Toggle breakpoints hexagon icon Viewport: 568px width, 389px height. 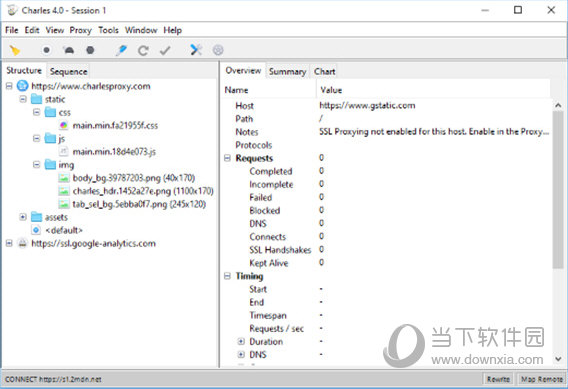[x=90, y=50]
